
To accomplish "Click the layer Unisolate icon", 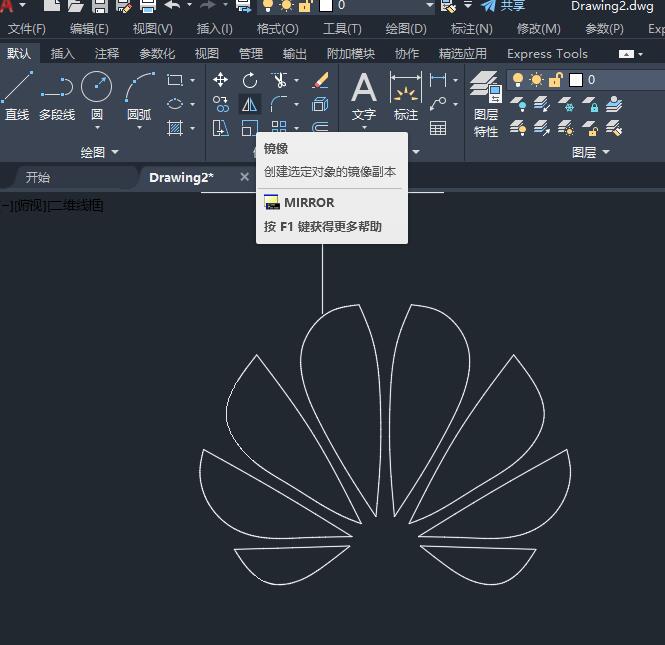I will 542,128.
